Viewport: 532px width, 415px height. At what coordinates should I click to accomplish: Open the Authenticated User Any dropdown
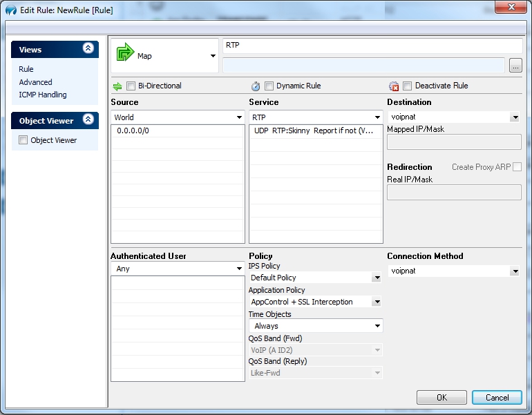[239, 269]
